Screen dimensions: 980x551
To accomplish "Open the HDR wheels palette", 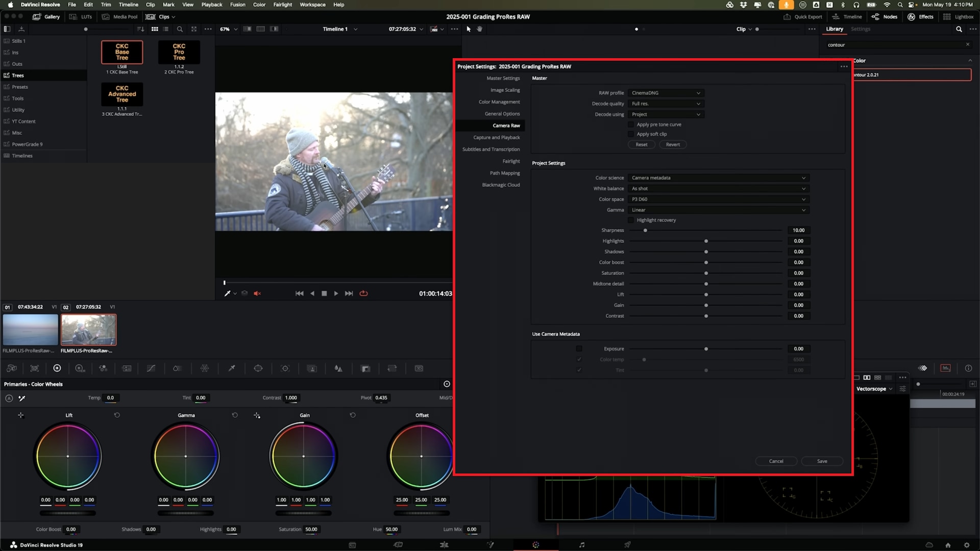I will [x=80, y=368].
